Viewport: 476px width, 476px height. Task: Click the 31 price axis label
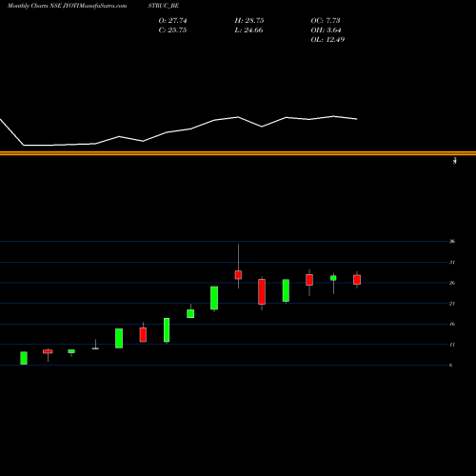click(452, 262)
